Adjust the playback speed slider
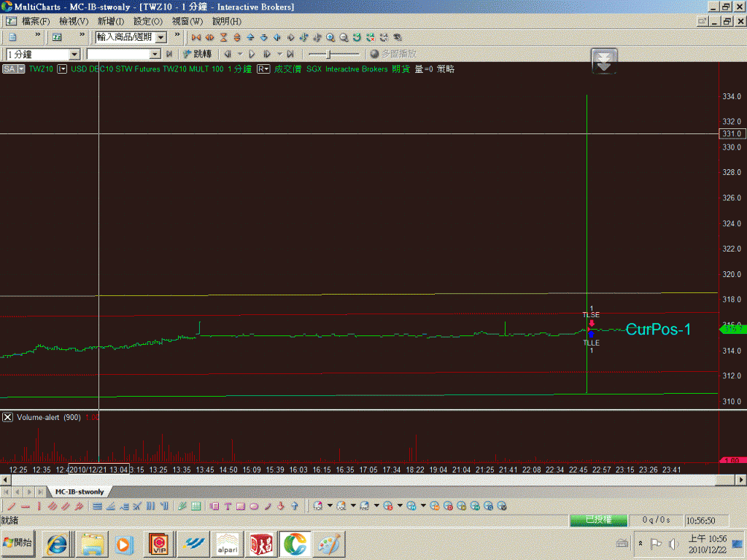This screenshot has width=747, height=560. coord(329,54)
